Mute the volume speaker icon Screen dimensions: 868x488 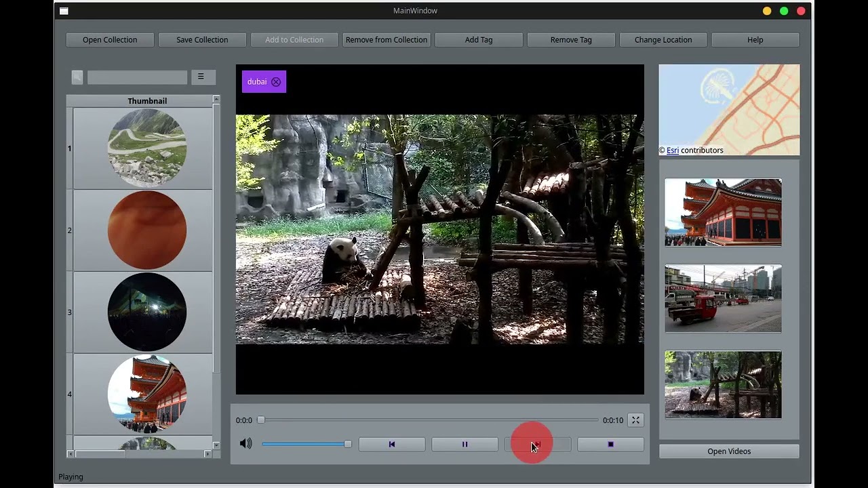click(245, 444)
